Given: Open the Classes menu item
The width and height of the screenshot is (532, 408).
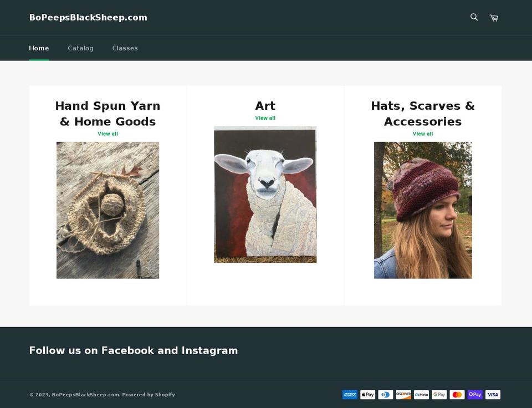Looking at the screenshot, I should point(125,48).
